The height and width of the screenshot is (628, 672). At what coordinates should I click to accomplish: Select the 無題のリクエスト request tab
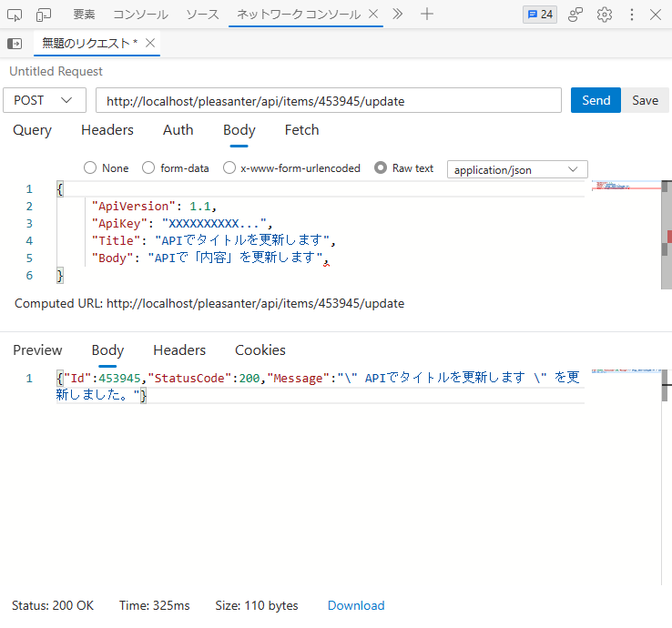pos(89,43)
